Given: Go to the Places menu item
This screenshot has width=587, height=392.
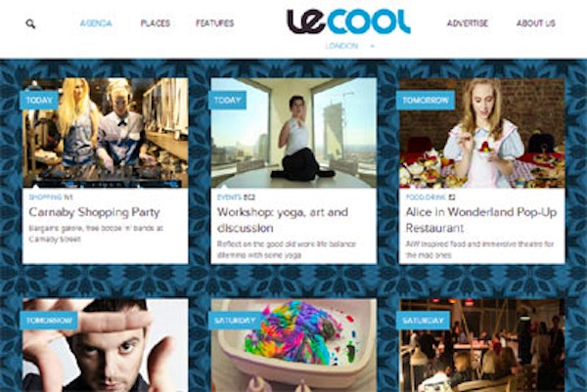Looking at the screenshot, I should click(x=156, y=23).
